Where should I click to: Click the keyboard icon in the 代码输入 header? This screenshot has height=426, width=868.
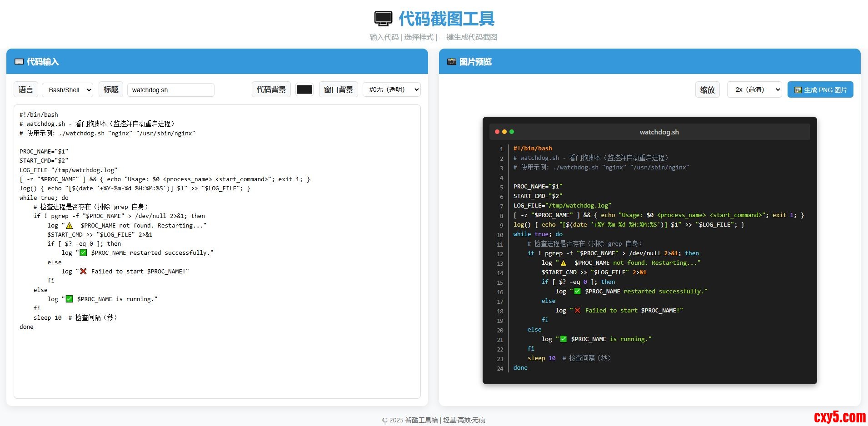(x=19, y=62)
